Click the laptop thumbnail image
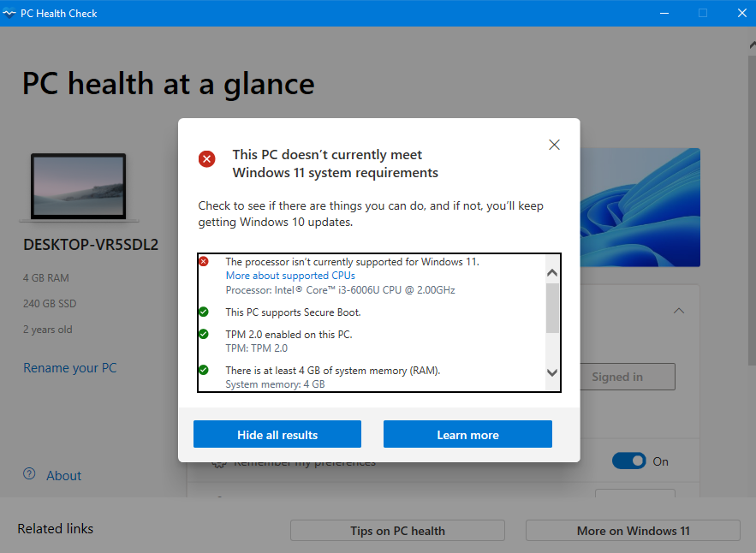Viewport: 756px width, 553px height. 79,187
